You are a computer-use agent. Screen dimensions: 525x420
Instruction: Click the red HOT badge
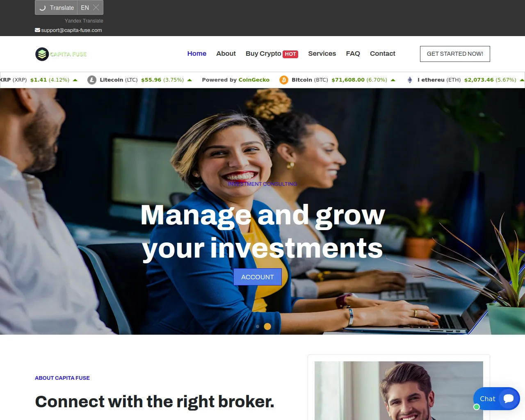click(x=290, y=54)
